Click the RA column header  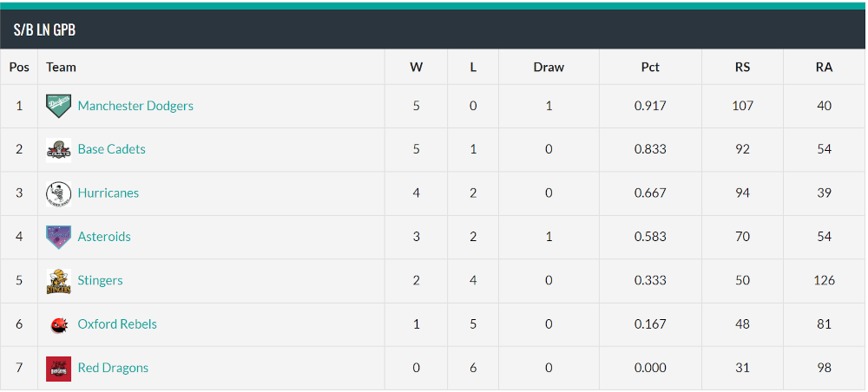tap(825, 67)
